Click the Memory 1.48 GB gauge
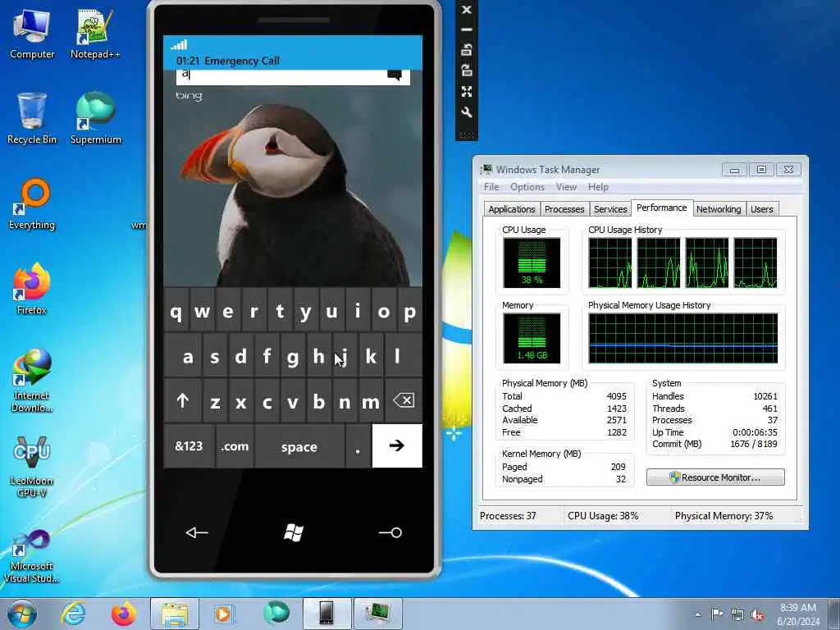Screen dimensions: 840x630 pos(532,339)
